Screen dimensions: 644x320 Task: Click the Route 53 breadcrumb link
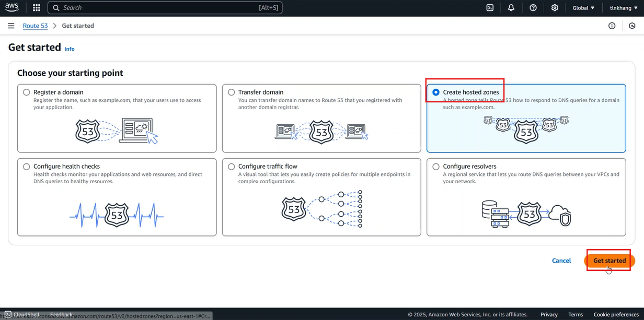click(x=35, y=26)
